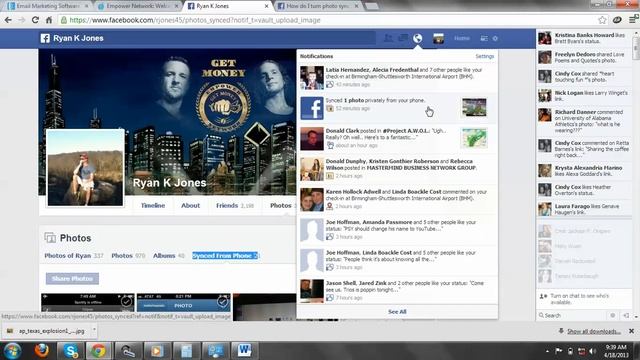Open Jason Shell status likes notification

(x=397, y=291)
